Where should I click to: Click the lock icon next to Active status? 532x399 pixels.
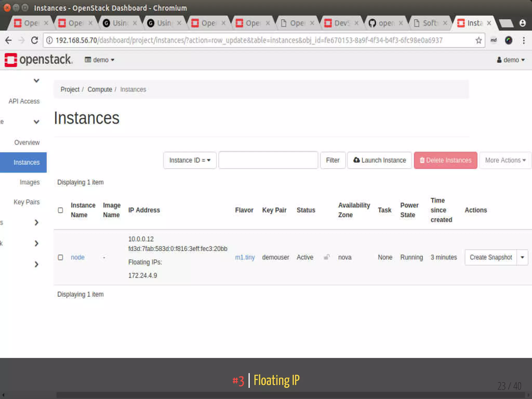tap(327, 257)
